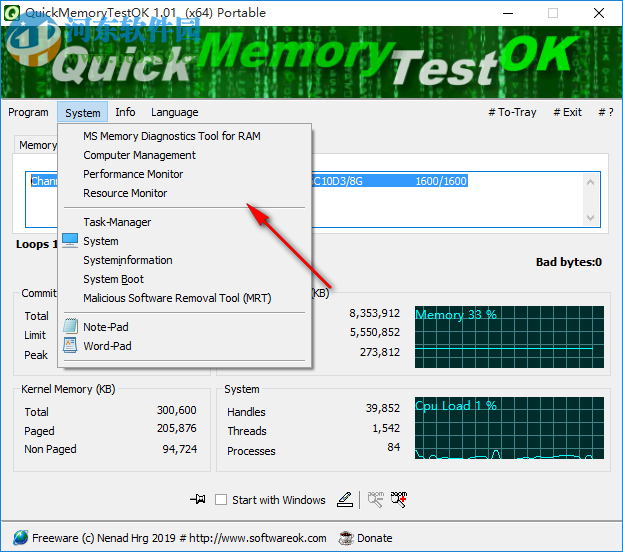Click the Donate coffee cup icon
623x552 pixels.
point(346,538)
